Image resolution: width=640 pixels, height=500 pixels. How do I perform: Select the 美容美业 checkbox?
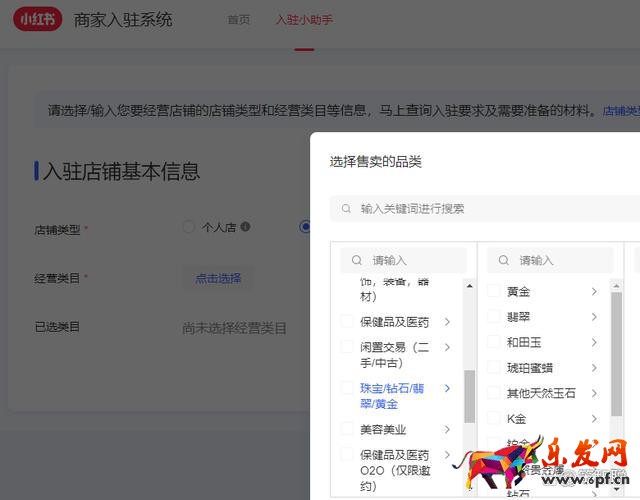(x=346, y=429)
